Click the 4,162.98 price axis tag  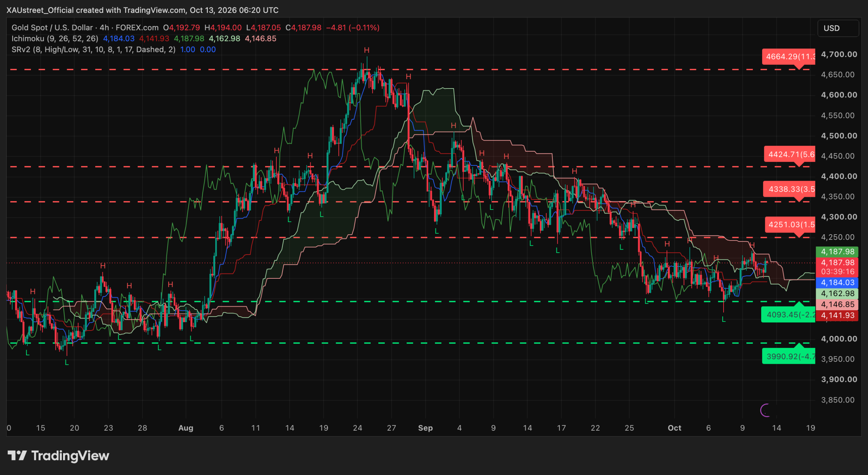tap(837, 294)
